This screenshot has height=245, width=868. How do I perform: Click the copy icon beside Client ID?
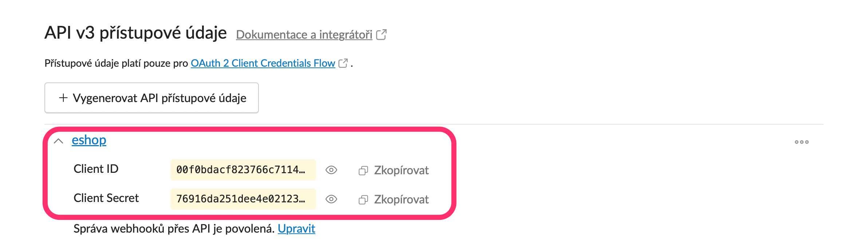point(363,171)
